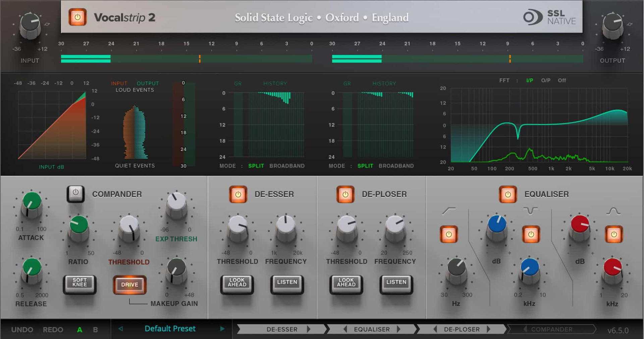Open the Default Preset menu
This screenshot has height=339, width=644.
point(170,329)
